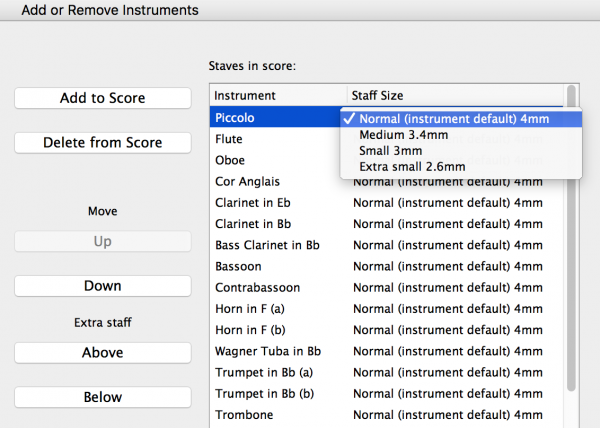Select Horn in F (b)
Screen dimensions: 600x428
pyautogui.click(x=250, y=330)
